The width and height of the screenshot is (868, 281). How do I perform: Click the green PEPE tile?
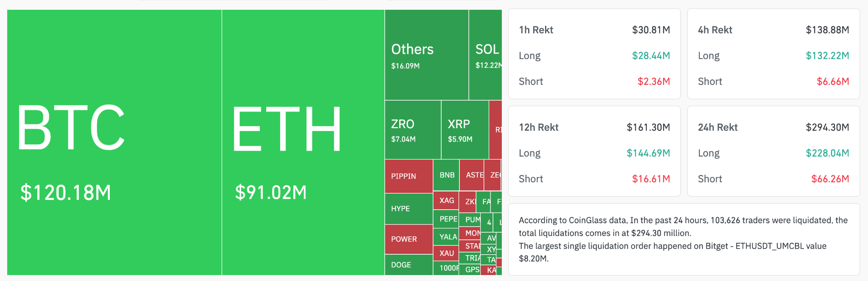click(446, 219)
